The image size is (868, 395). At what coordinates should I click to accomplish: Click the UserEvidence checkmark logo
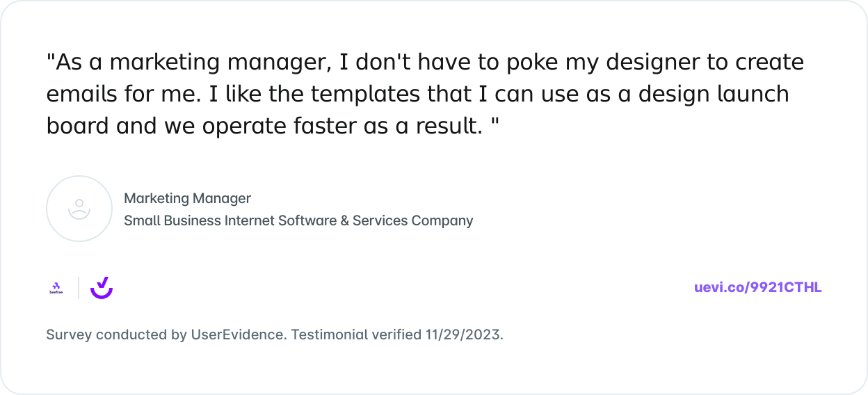coord(102,288)
